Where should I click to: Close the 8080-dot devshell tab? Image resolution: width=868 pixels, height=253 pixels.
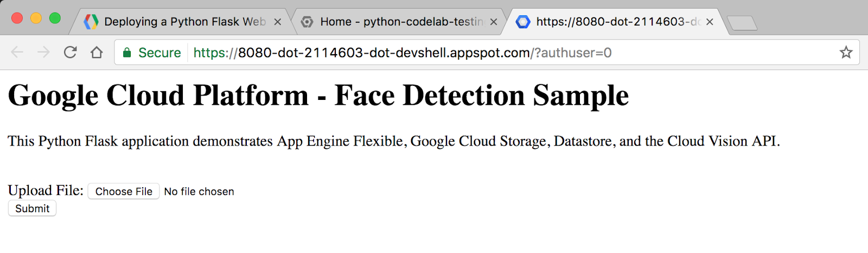(x=710, y=22)
